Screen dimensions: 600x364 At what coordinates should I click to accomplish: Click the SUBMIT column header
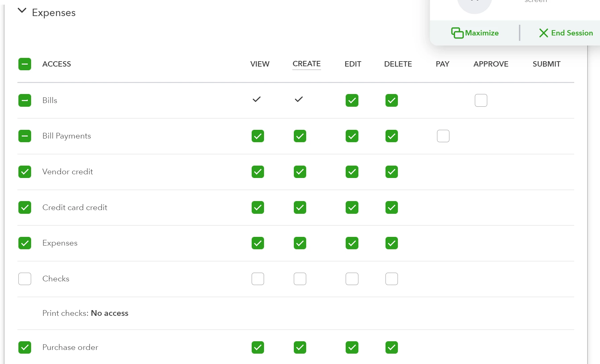coord(546,64)
